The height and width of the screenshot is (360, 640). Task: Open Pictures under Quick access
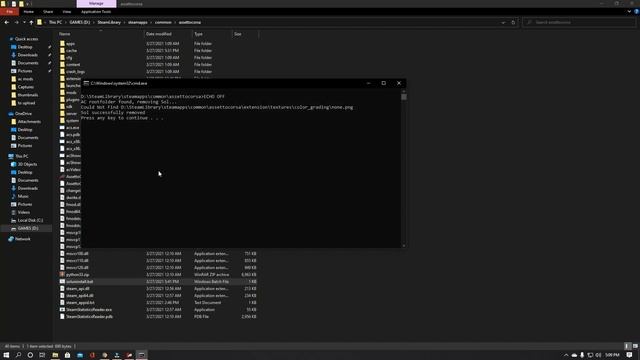coord(24,71)
